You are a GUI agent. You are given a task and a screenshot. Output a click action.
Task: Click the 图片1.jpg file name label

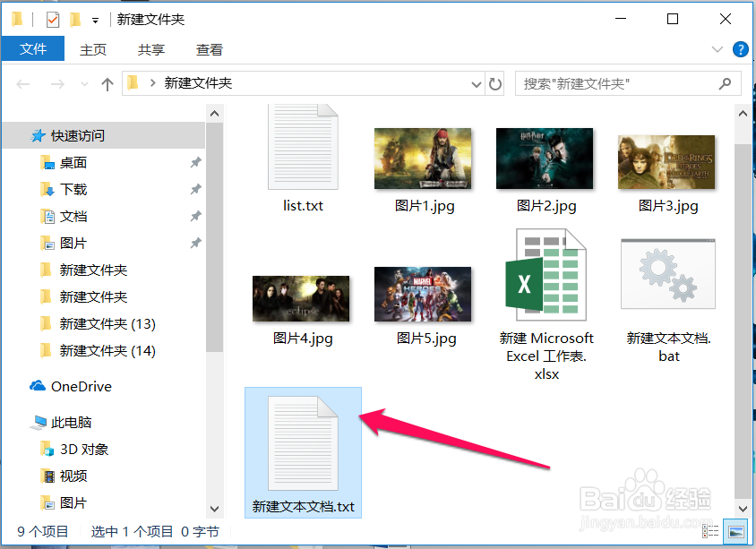coord(425,206)
